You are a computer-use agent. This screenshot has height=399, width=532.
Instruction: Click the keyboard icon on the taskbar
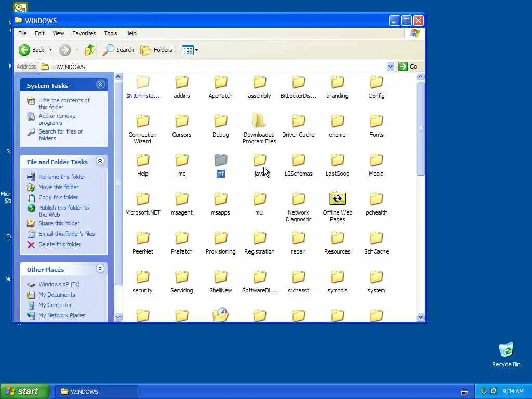[464, 392]
